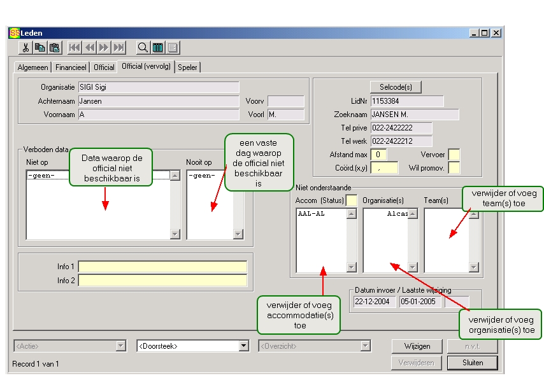Switch to table grid view icon

pyautogui.click(x=158, y=48)
